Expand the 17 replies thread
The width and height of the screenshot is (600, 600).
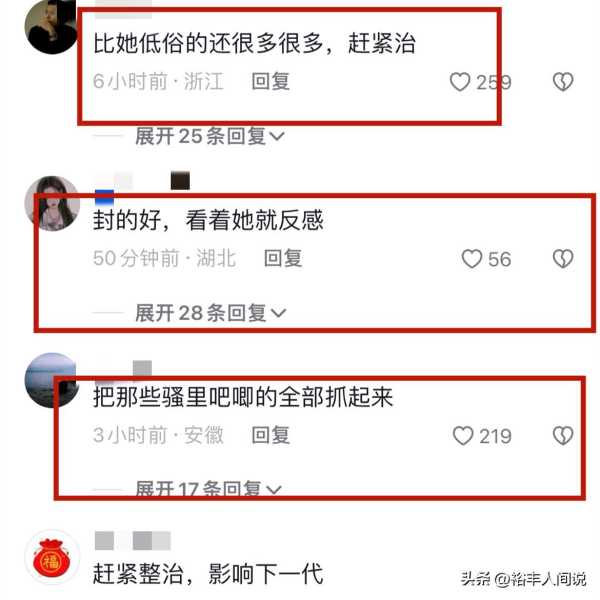click(209, 488)
